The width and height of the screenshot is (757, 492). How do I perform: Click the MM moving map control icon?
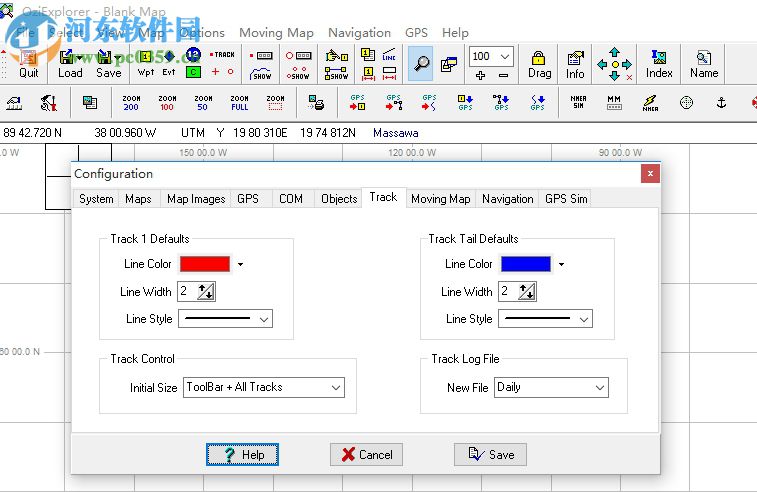(x=614, y=102)
